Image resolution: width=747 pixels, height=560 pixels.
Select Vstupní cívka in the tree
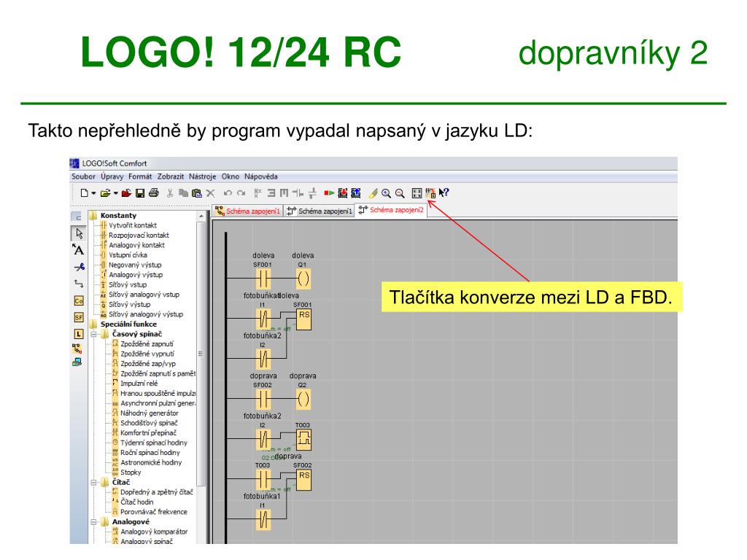tap(128, 254)
